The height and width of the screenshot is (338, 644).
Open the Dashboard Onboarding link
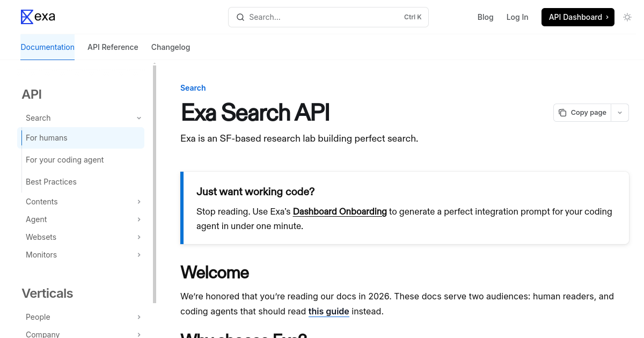point(340,211)
